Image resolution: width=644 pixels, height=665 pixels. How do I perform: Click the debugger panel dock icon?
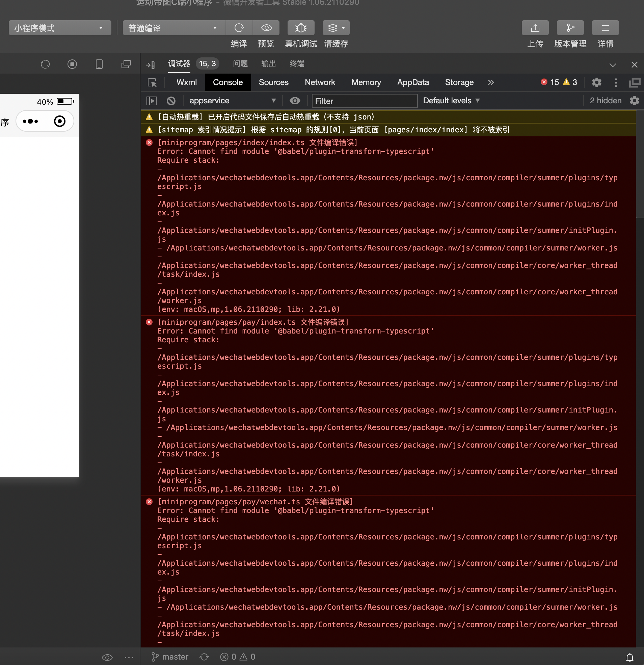click(x=151, y=64)
